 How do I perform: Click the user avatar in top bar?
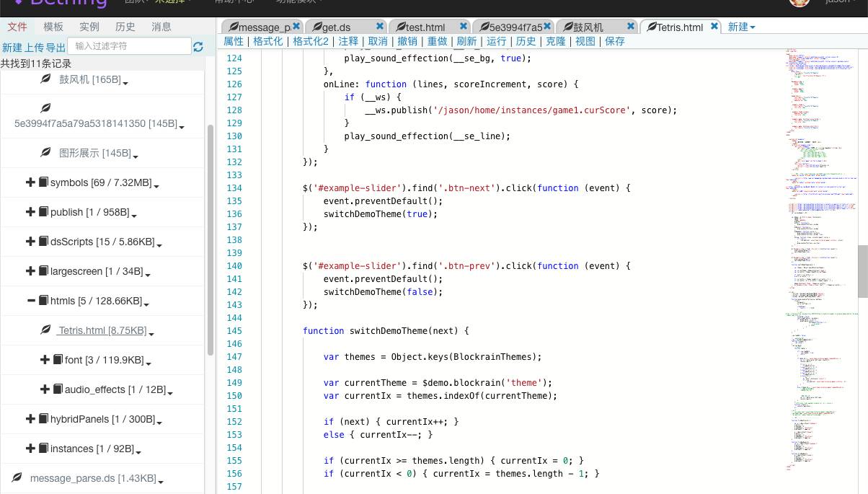799,2
